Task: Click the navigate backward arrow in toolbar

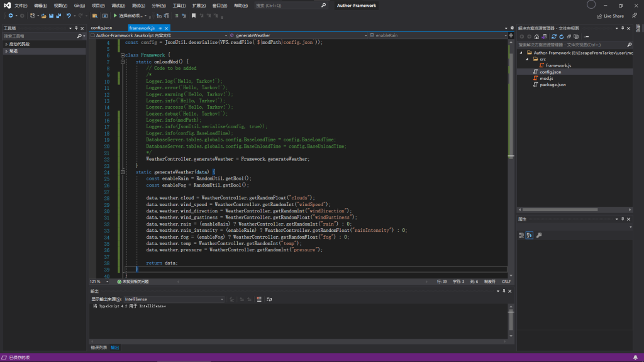Action: 11,16
